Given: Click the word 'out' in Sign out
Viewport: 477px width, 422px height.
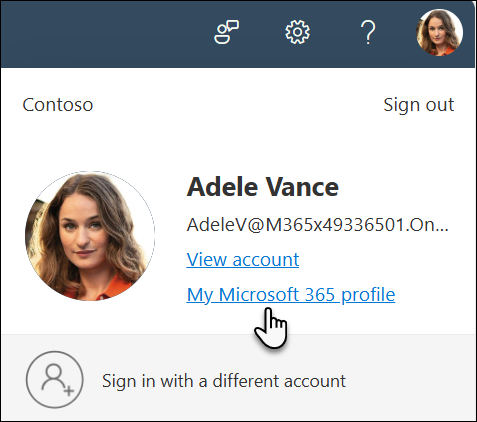Looking at the screenshot, I should (x=440, y=105).
